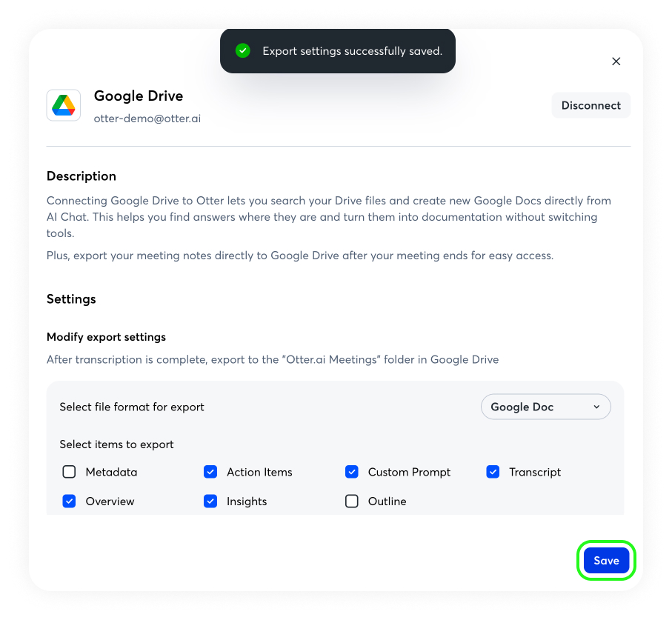This screenshot has height=620, width=672.
Task: Uncheck the Insights checkbox
Action: coord(210,501)
